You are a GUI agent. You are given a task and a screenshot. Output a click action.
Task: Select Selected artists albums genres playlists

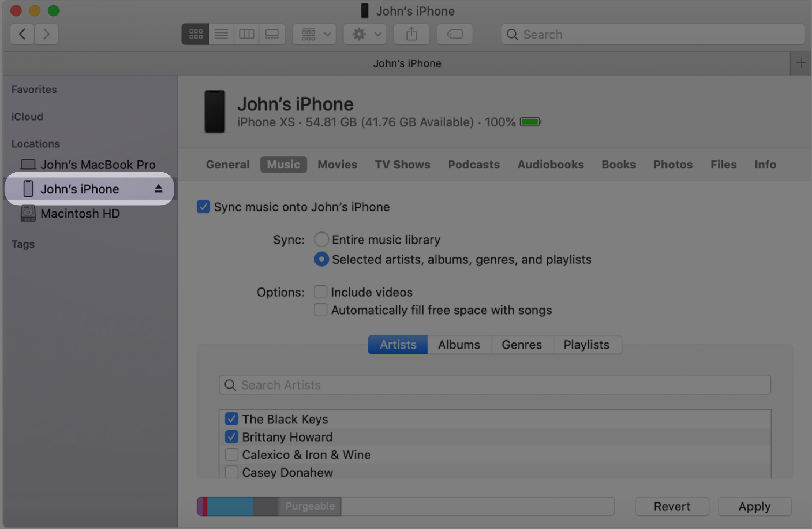click(320, 259)
